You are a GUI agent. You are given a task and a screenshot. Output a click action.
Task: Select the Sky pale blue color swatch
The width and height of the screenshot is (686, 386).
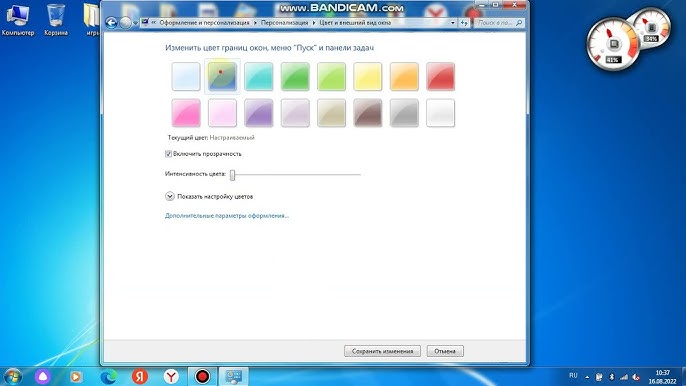coord(186,77)
